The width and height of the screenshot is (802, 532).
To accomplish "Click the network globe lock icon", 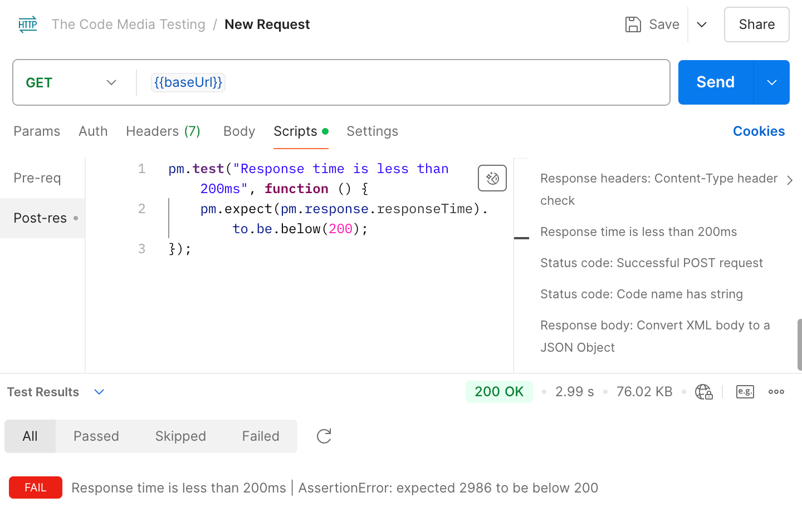I will click(x=704, y=392).
